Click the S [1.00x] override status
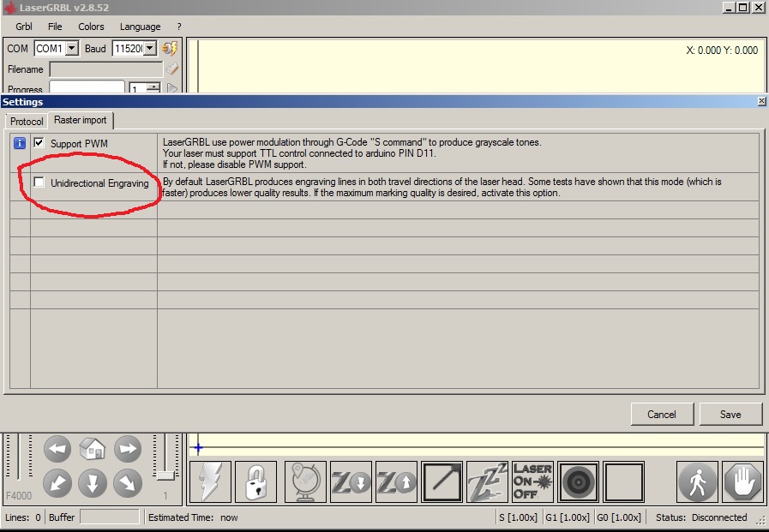Screen dimensions: 769x532 click(x=519, y=517)
